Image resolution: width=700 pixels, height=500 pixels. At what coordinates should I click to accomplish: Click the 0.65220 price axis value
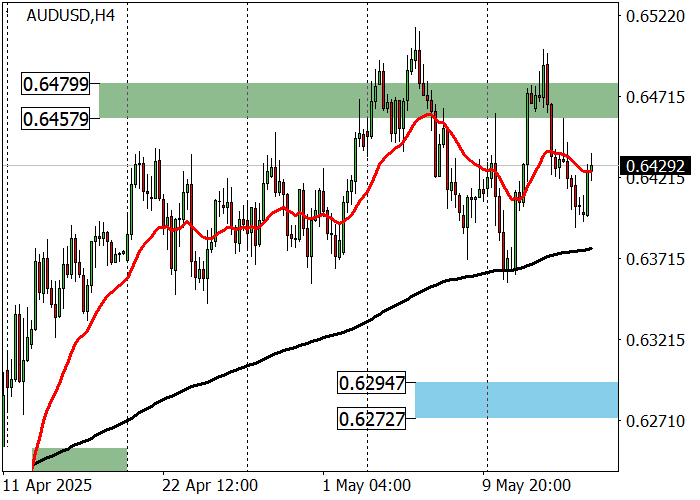pos(655,16)
